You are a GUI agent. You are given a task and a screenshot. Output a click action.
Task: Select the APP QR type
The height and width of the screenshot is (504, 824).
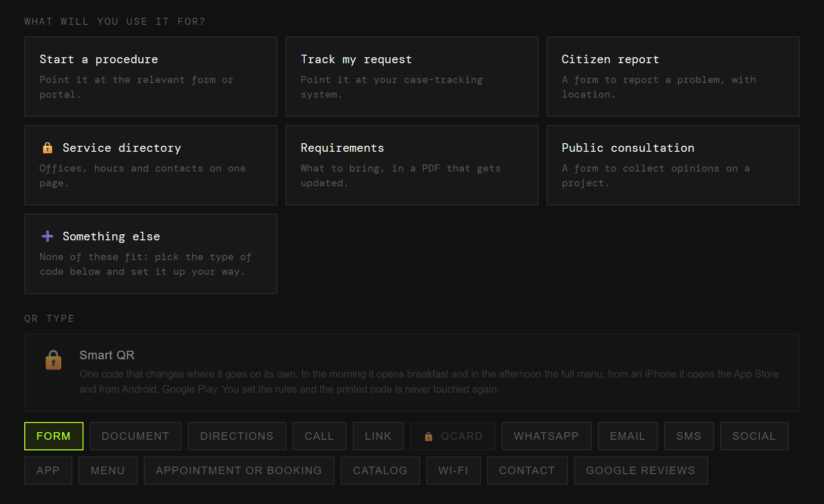(48, 471)
